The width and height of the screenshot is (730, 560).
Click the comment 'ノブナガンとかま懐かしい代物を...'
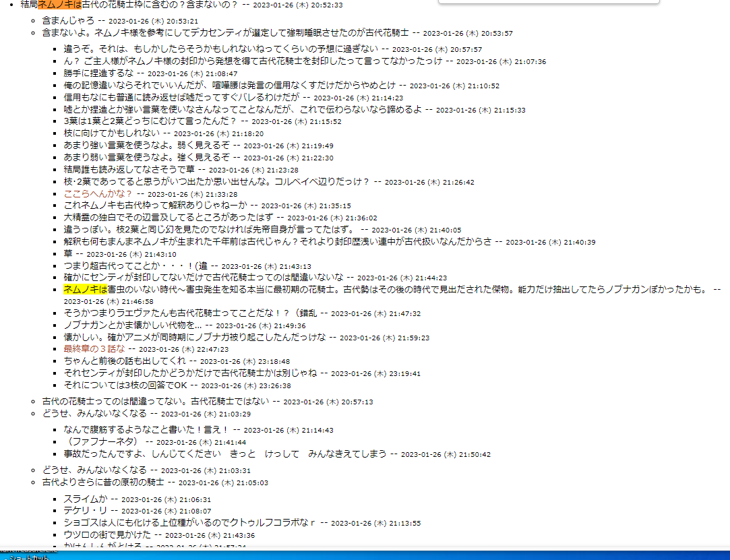[133, 325]
